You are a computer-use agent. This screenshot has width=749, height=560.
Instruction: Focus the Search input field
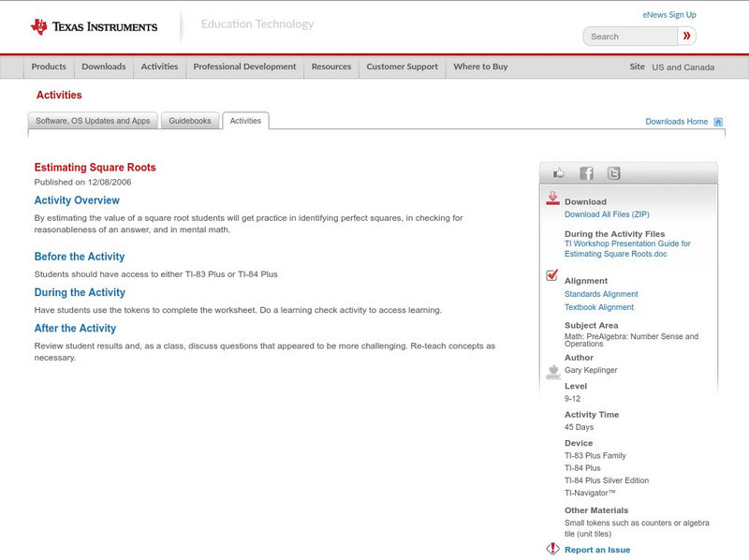[x=631, y=37]
